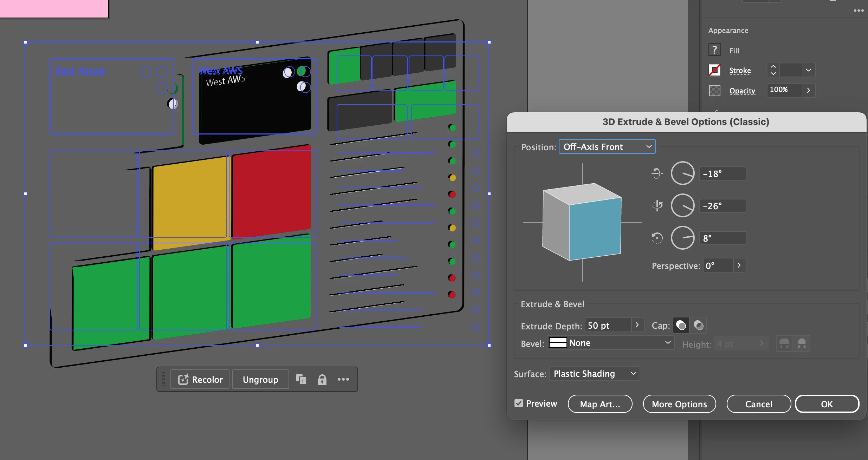Click the duplicate object icon beside Ungroup
The width and height of the screenshot is (868, 460).
point(301,380)
